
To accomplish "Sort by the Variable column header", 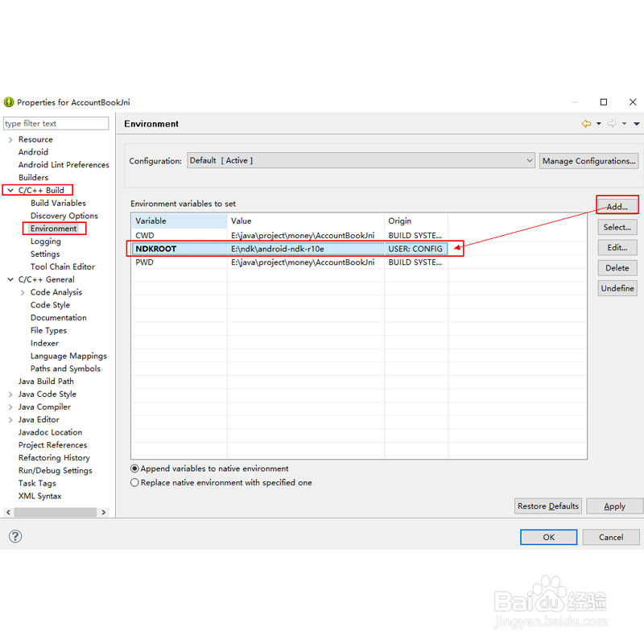I will tap(180, 221).
